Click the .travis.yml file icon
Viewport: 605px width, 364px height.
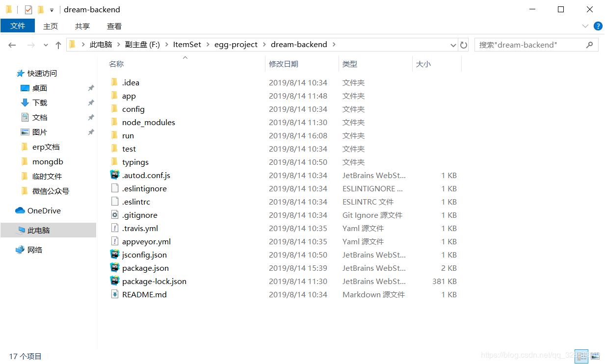(x=114, y=228)
